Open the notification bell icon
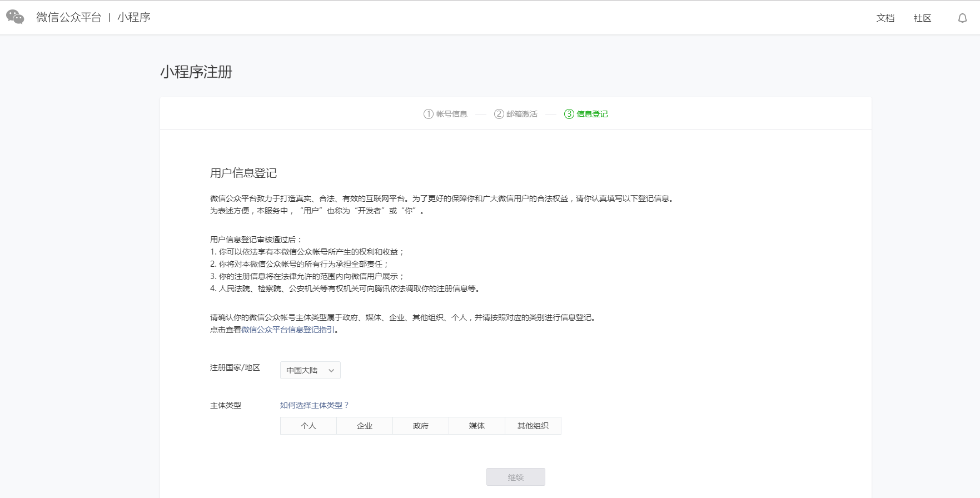Image resolution: width=980 pixels, height=498 pixels. click(962, 18)
